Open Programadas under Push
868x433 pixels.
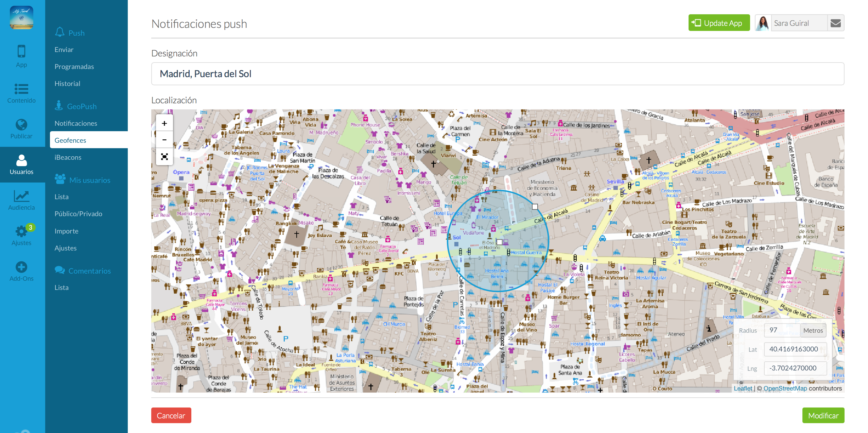point(74,67)
